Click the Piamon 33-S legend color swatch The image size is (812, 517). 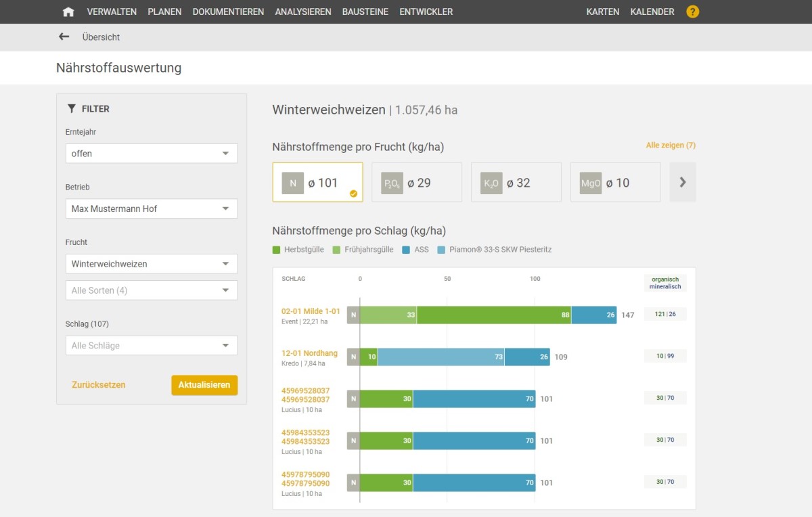tap(441, 250)
